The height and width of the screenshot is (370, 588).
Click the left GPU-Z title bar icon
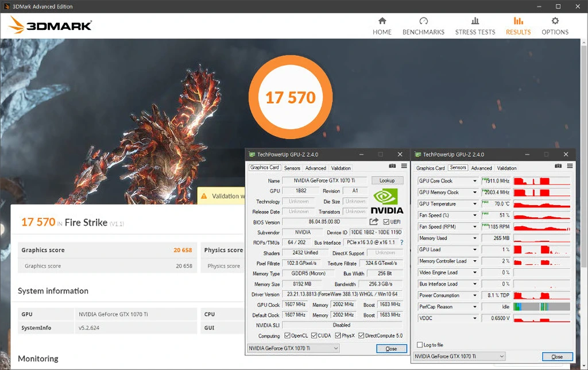point(252,154)
